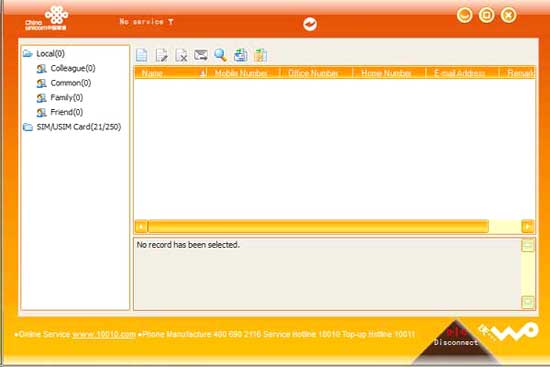Click the New contact icon
Image resolution: width=550 pixels, height=367 pixels.
[142, 55]
